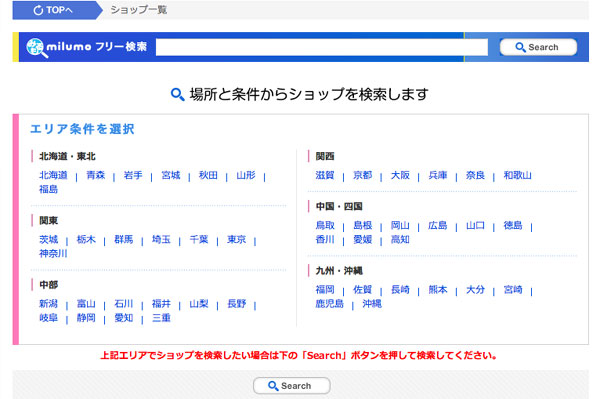Choose the 茨城 area link
This screenshot has width=600, height=399.
(x=49, y=239)
